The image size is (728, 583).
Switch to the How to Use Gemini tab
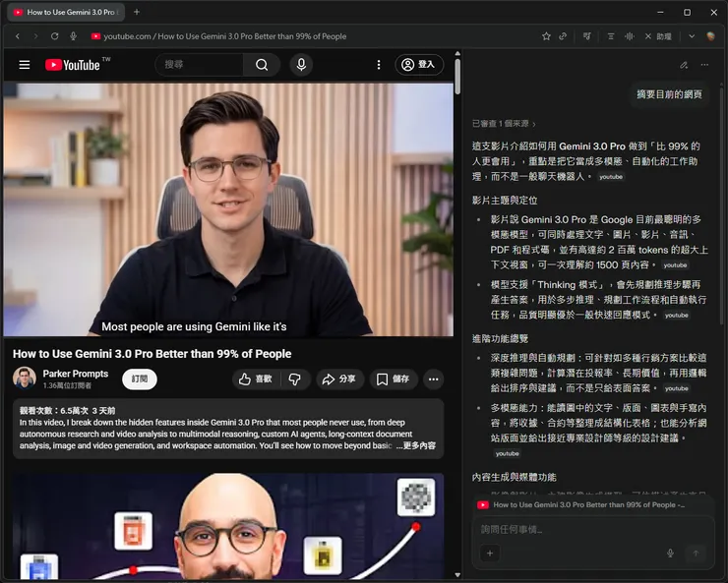click(66, 12)
